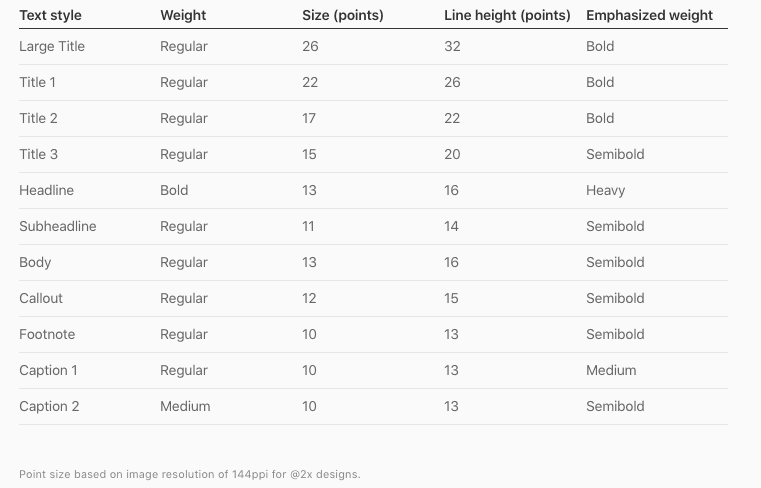
Task: Click the Subheadline row label
Action: point(58,226)
